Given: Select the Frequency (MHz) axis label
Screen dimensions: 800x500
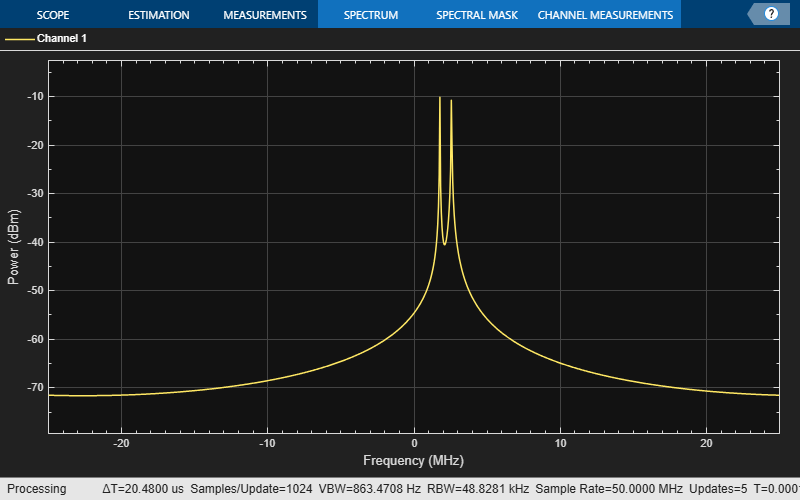Looking at the screenshot, I should [414, 460].
